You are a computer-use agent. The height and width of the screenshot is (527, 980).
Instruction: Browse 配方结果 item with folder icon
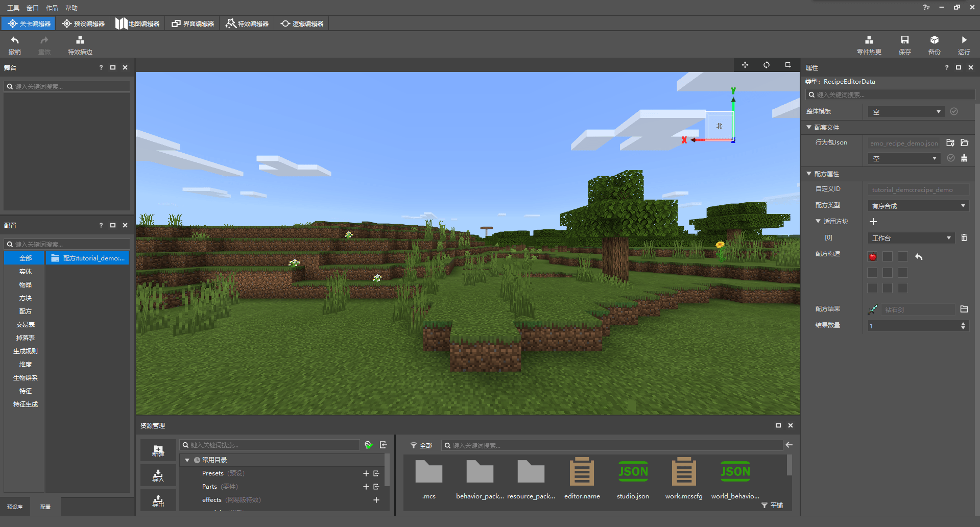[x=964, y=309]
